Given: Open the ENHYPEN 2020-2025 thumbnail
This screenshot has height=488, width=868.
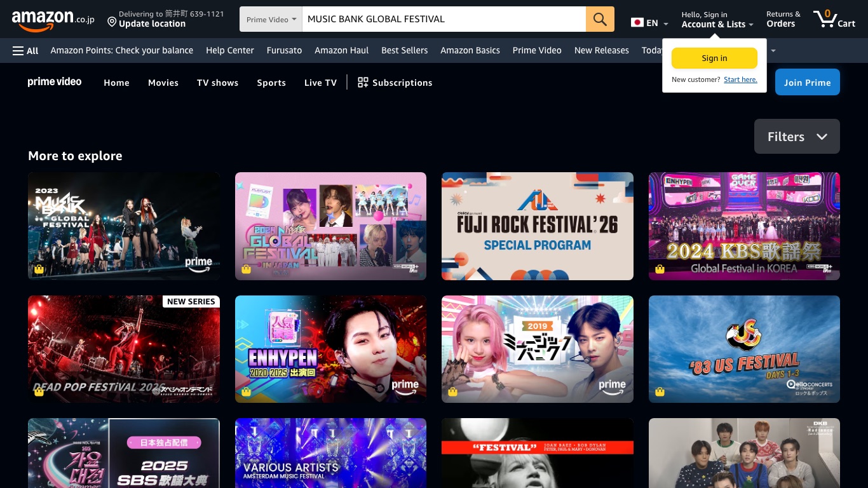Looking at the screenshot, I should click(330, 349).
